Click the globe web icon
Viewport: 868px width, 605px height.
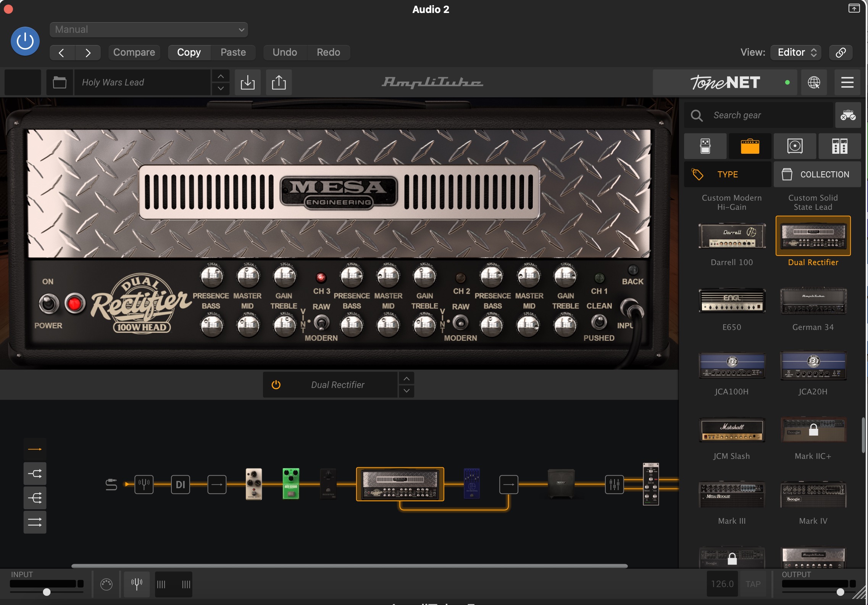[814, 82]
